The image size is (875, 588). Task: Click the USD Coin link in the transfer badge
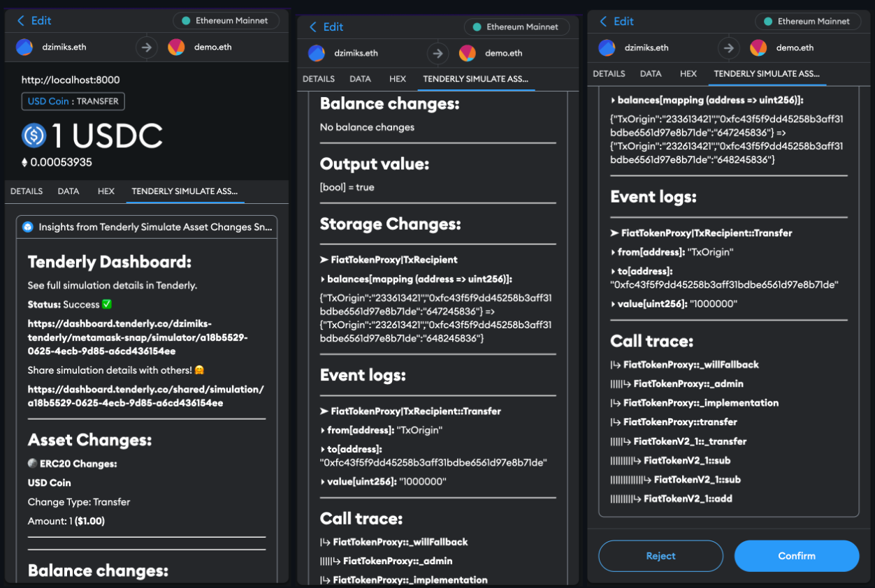[48, 101]
